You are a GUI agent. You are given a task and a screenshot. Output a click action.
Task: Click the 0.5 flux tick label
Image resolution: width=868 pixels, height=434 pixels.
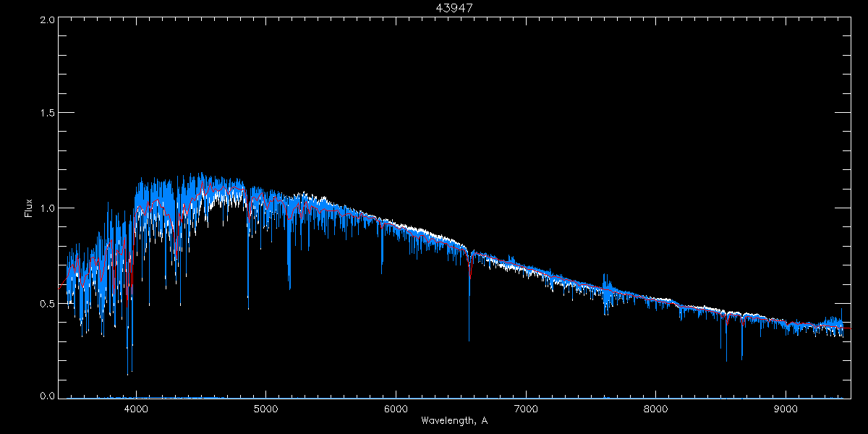(x=48, y=303)
